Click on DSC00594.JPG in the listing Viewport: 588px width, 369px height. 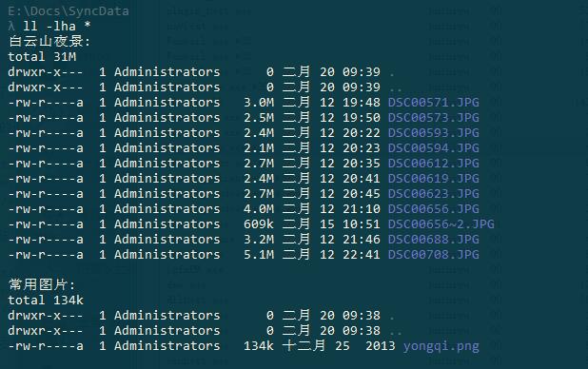click(x=434, y=148)
